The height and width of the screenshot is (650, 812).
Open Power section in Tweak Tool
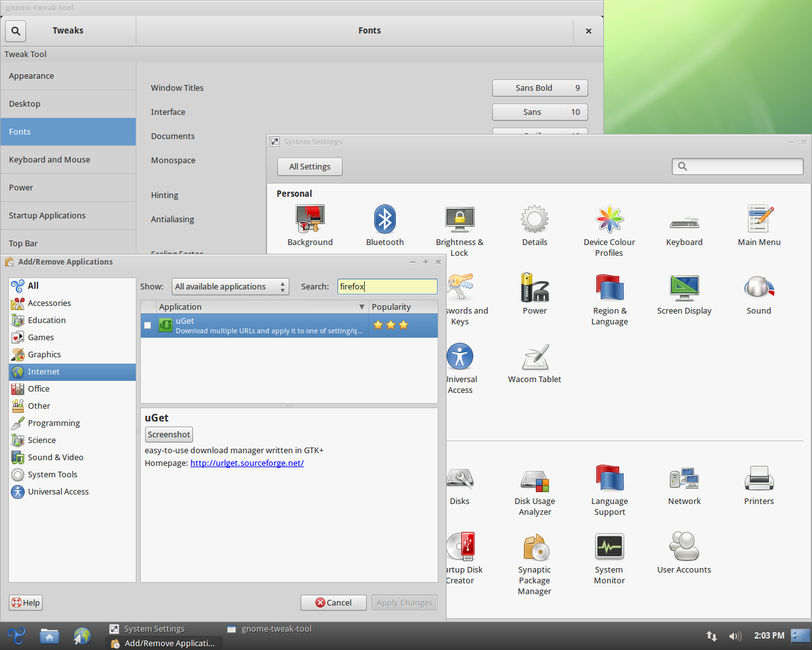tap(68, 188)
